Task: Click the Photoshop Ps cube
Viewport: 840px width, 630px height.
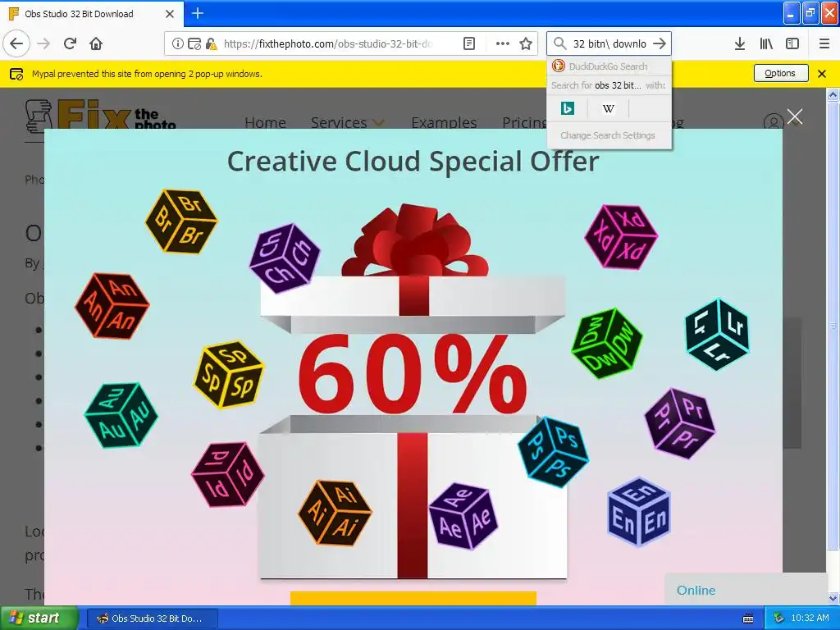Action: 554,452
